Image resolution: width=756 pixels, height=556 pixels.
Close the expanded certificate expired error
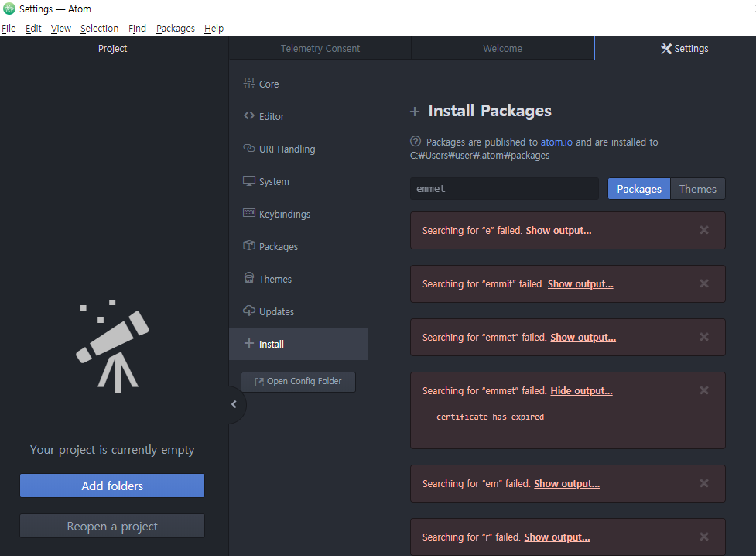(704, 390)
